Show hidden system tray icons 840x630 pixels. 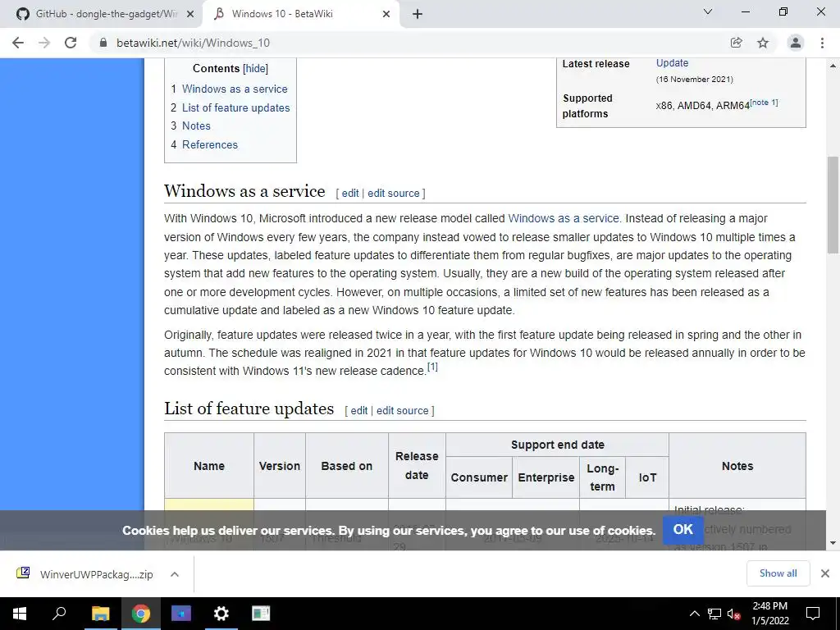coord(694,614)
